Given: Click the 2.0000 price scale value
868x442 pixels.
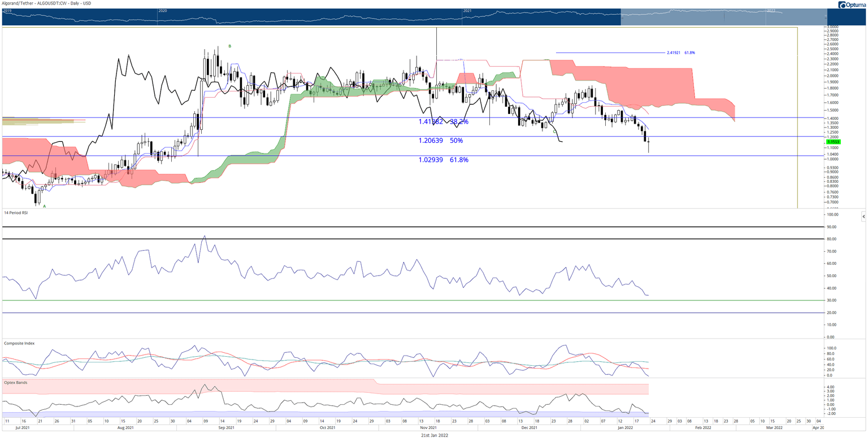Looking at the screenshot, I should tap(833, 76).
